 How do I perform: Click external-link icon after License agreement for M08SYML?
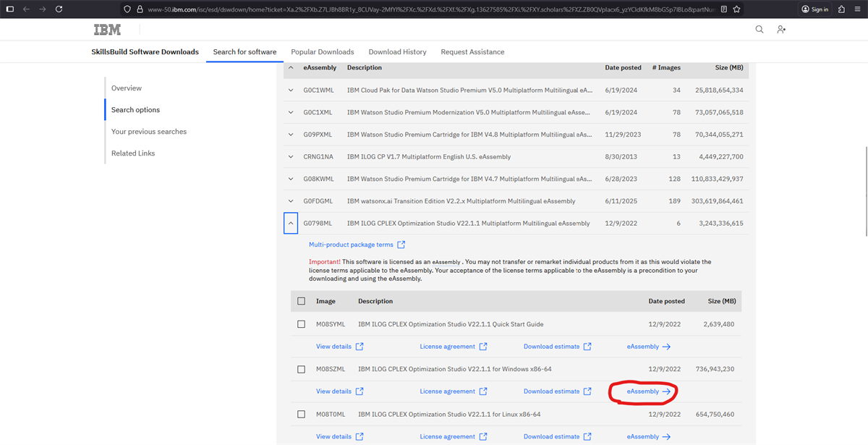[x=483, y=347]
